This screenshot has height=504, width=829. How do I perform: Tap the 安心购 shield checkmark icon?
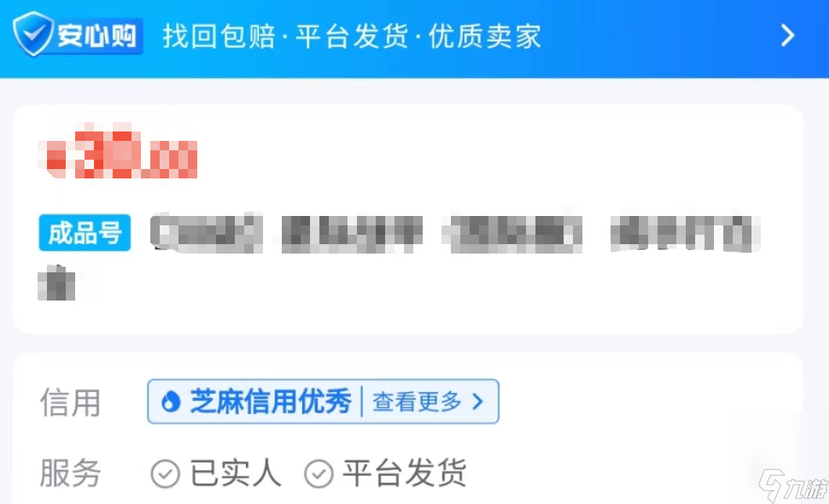coord(33,34)
